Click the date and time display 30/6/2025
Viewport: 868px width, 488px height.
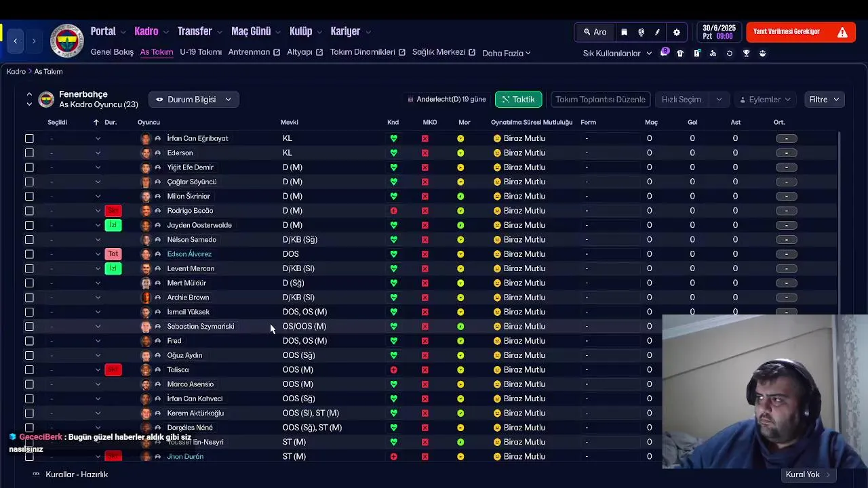coord(719,32)
